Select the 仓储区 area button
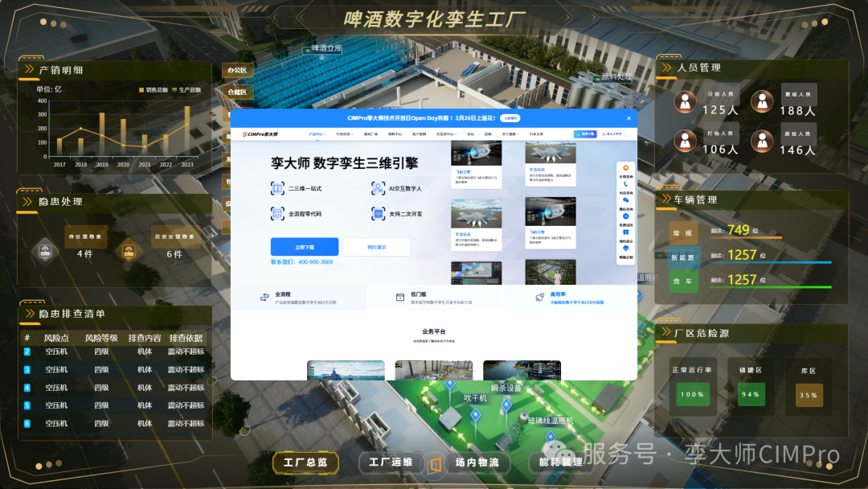 237,92
